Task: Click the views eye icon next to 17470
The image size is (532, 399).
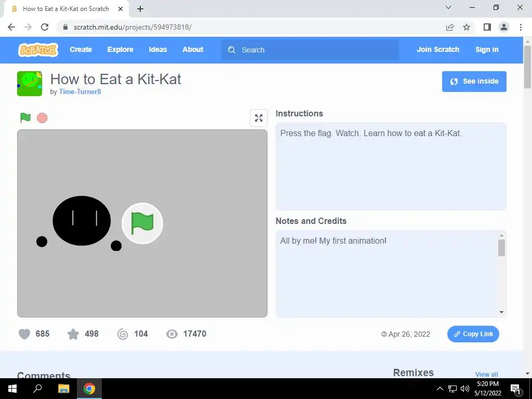Action: (171, 334)
